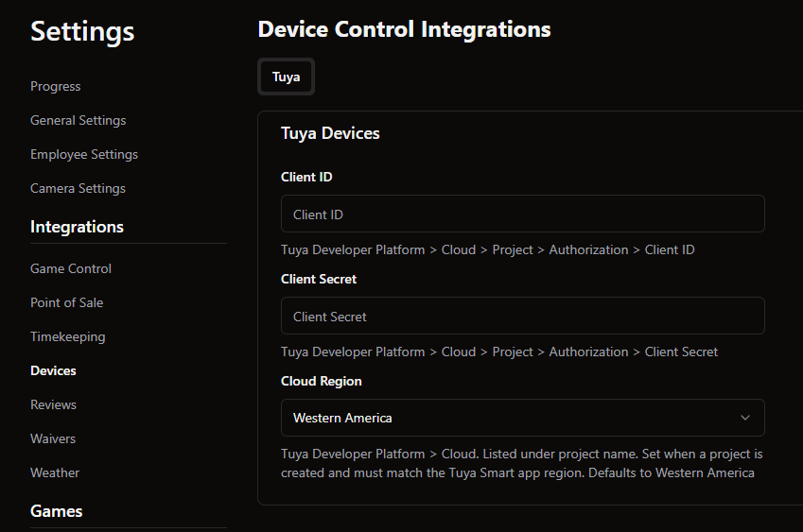Click the Client ID field label
The height and width of the screenshot is (532, 803).
pyautogui.click(x=306, y=177)
